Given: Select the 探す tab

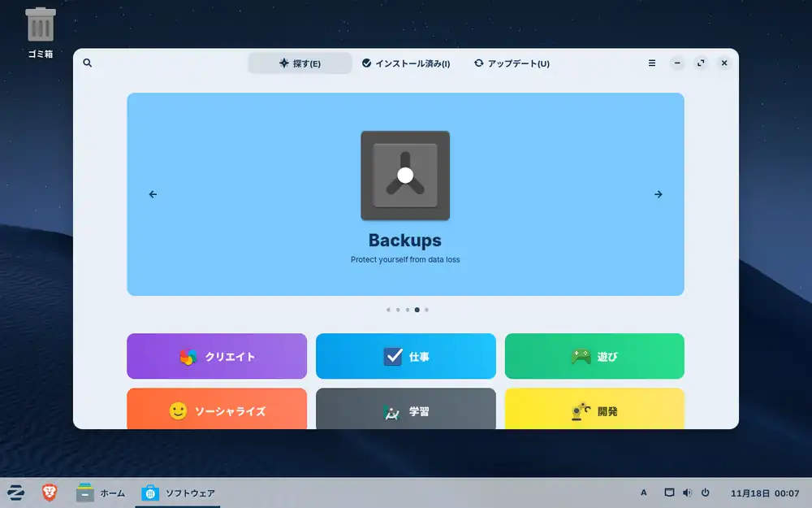Looking at the screenshot, I should [300, 63].
